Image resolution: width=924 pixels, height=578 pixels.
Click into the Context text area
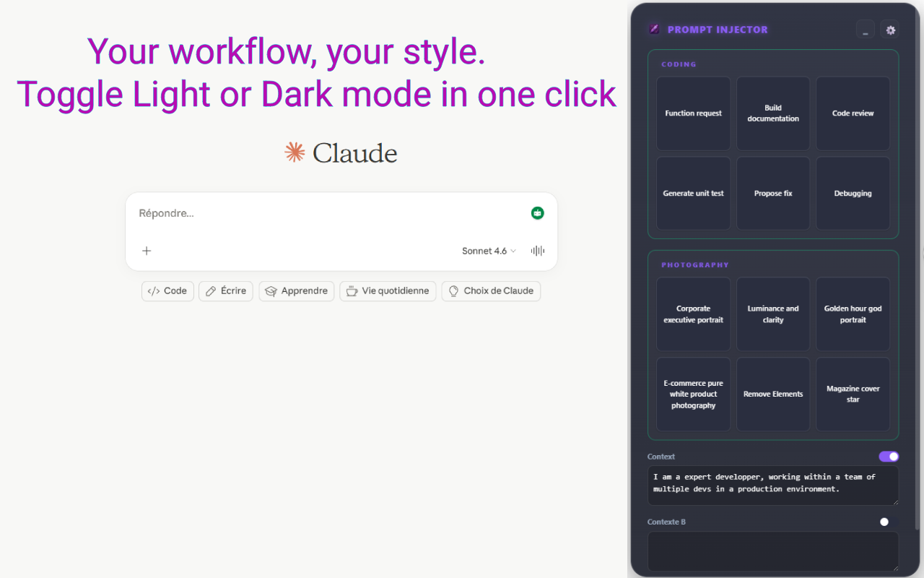click(773, 486)
